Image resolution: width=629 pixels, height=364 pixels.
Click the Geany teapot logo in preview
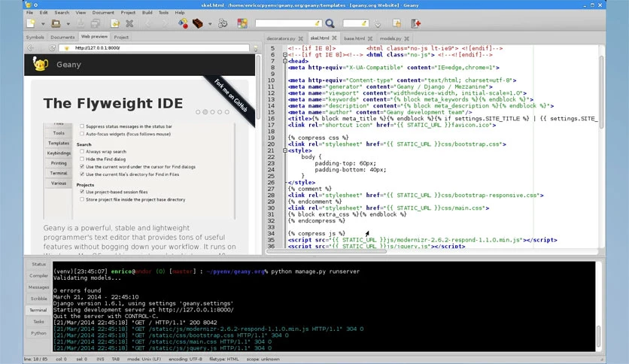coord(40,64)
